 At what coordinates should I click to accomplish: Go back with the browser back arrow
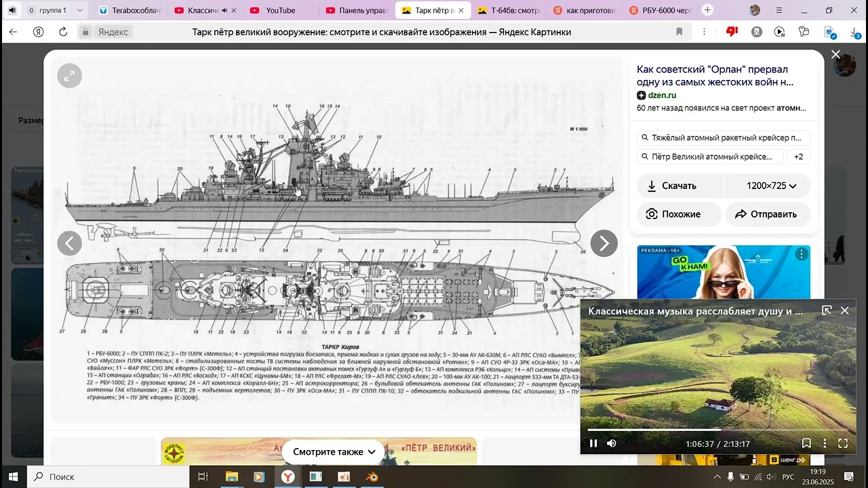point(13,32)
